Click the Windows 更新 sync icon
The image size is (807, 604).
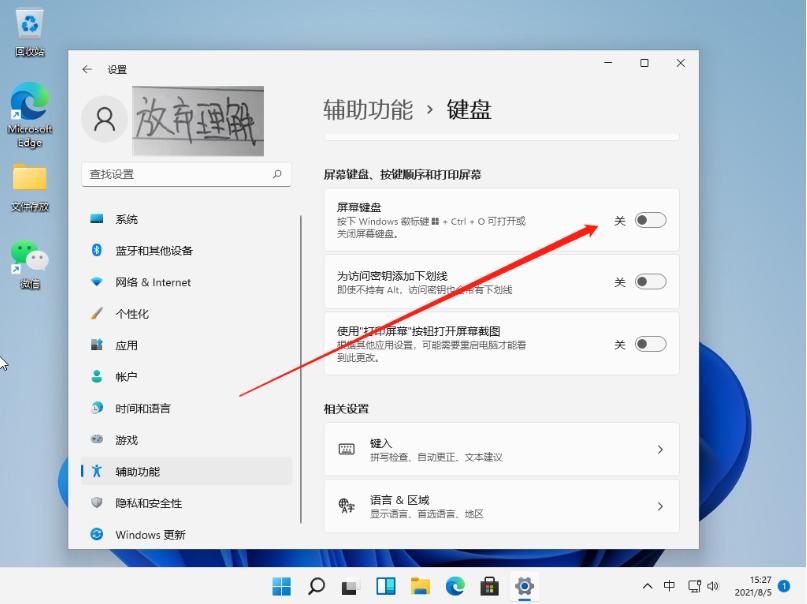point(96,535)
